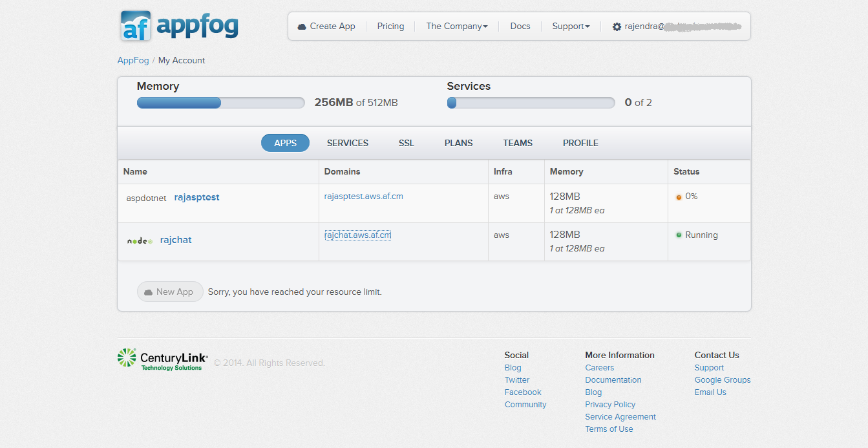The width and height of the screenshot is (868, 448).
Task: Click the node.js icon beside rajchat
Action: pos(140,240)
